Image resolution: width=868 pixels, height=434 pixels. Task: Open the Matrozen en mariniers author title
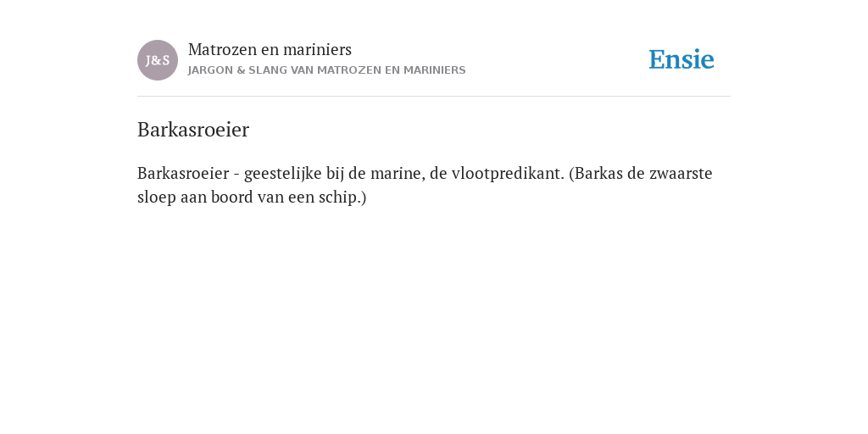[270, 49]
